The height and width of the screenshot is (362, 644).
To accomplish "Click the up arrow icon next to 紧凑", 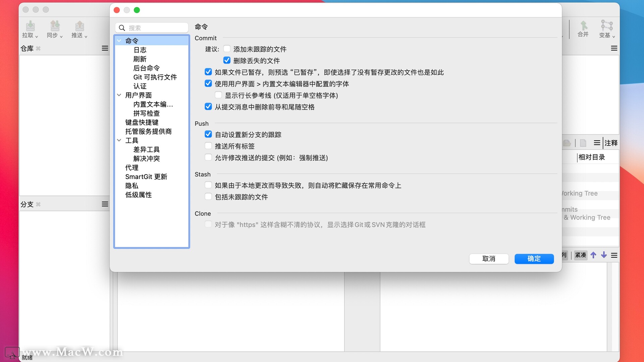I will click(593, 255).
